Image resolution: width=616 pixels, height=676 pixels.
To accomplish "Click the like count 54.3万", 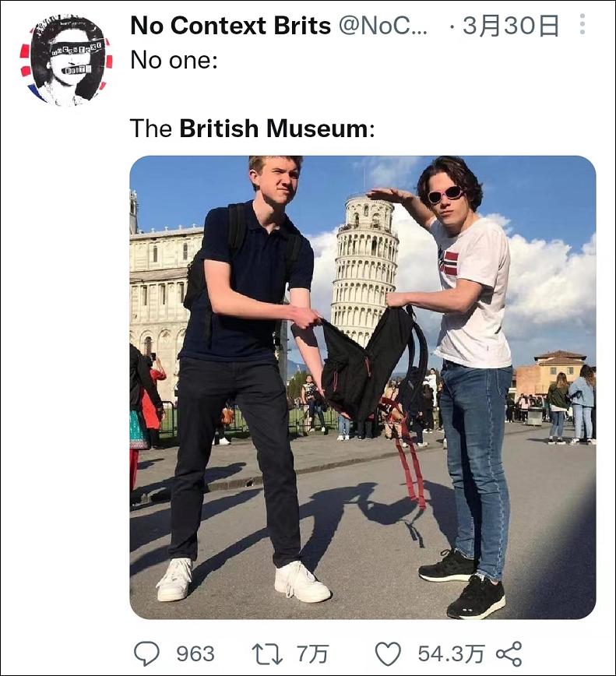I will pyautogui.click(x=451, y=653).
